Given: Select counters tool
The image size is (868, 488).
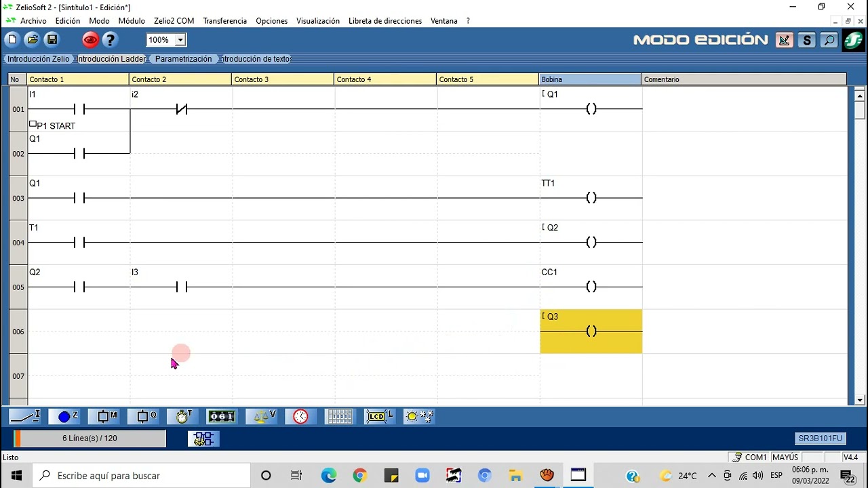Looking at the screenshot, I should (222, 416).
